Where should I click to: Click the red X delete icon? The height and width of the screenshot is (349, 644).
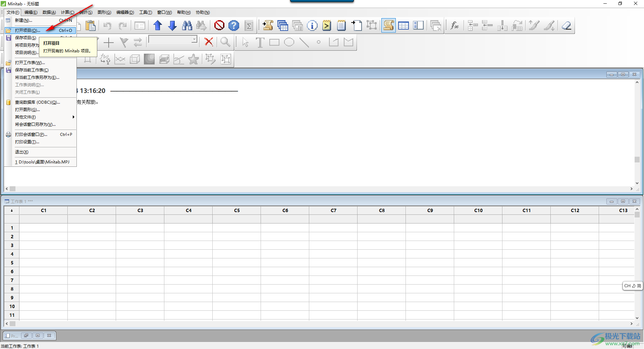click(209, 42)
